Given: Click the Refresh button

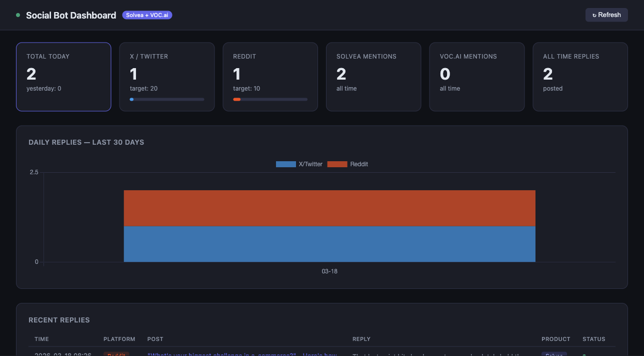Looking at the screenshot, I should click(606, 15).
